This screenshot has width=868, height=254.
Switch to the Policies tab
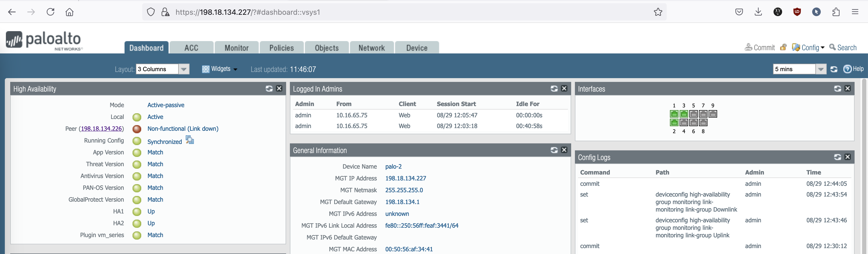tap(281, 48)
